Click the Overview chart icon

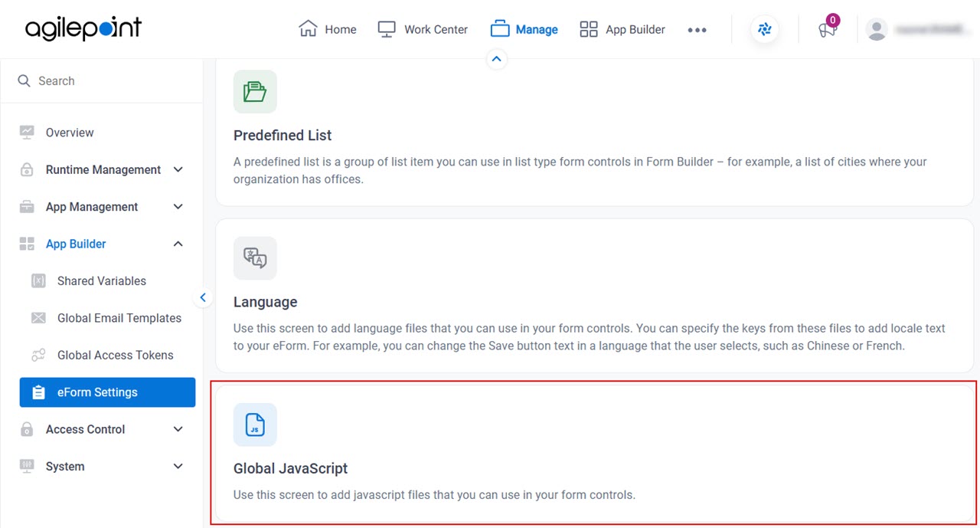[x=27, y=133]
